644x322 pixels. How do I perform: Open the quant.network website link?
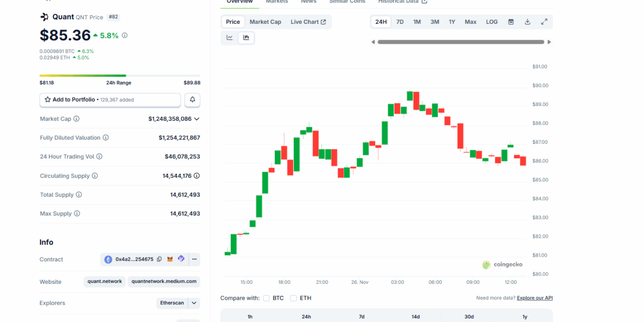(105, 281)
